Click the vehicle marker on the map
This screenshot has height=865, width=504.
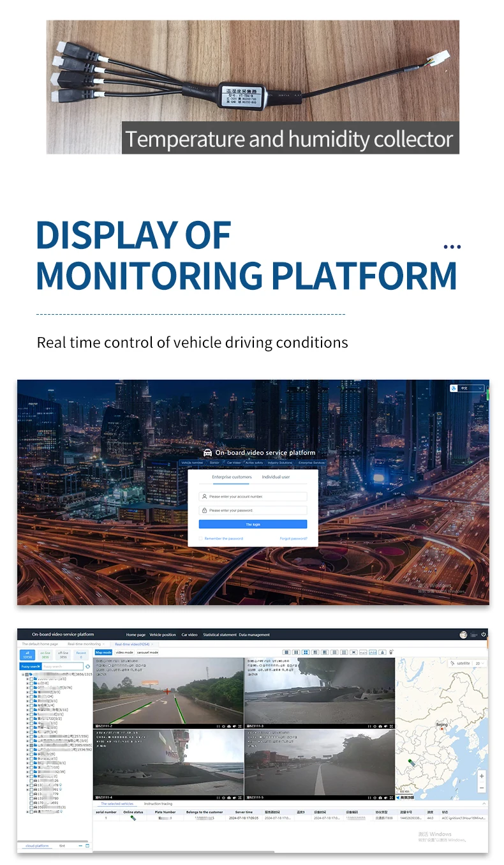pos(411,763)
